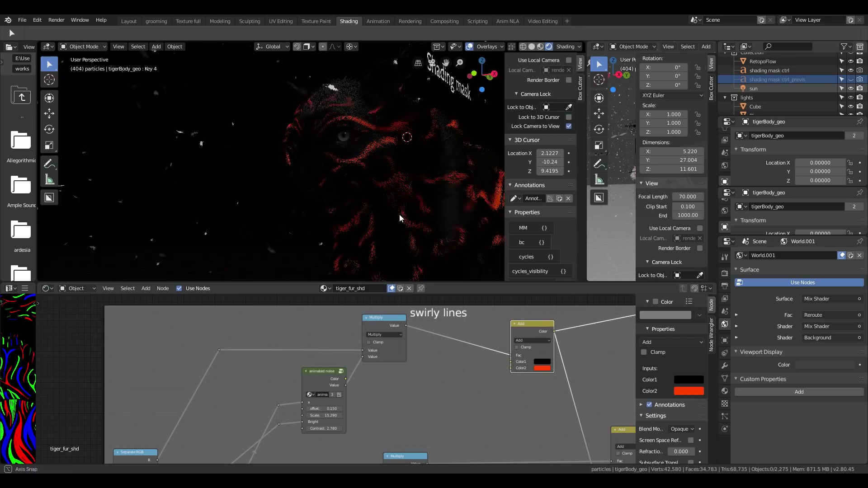This screenshot has width=868, height=488.
Task: Open the XYZ Euler rotation mode dropdown
Action: [x=672, y=95]
